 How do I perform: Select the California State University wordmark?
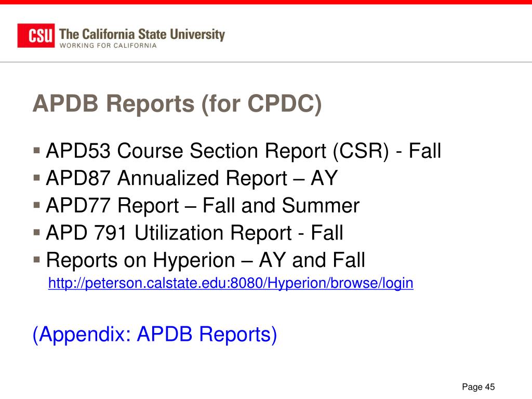[x=142, y=34]
